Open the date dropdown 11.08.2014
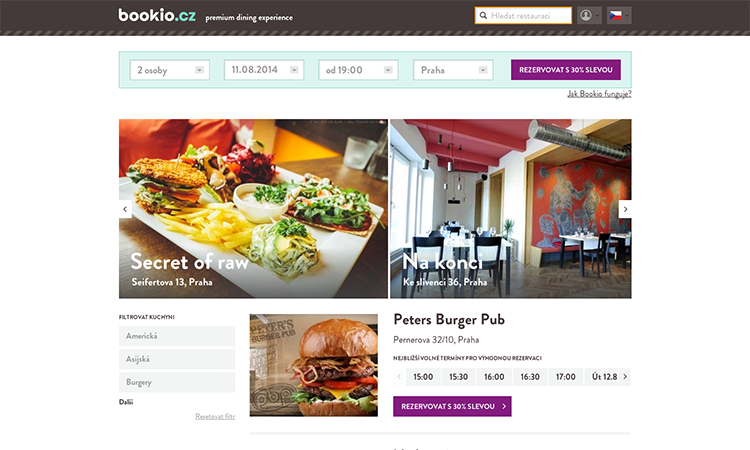 tap(264, 70)
